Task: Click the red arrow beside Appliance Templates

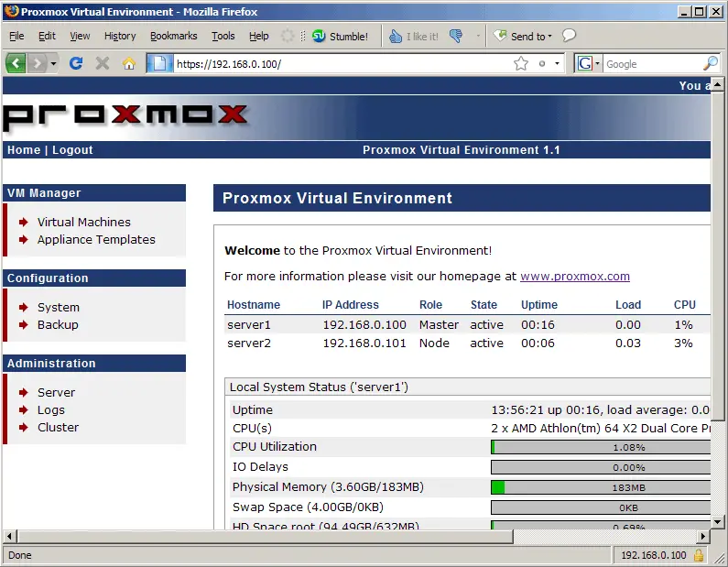Action: click(23, 240)
